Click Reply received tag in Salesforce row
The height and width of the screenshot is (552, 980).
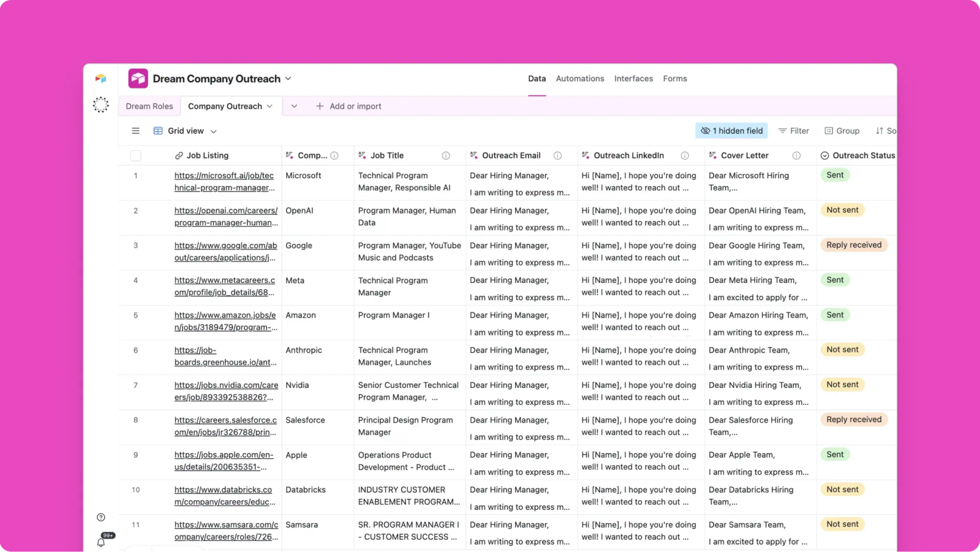(854, 419)
